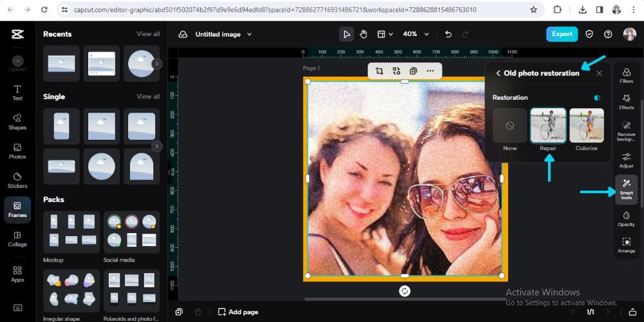This screenshot has height=322, width=644.
Task: Open browser downloads icon
Action: (582, 10)
